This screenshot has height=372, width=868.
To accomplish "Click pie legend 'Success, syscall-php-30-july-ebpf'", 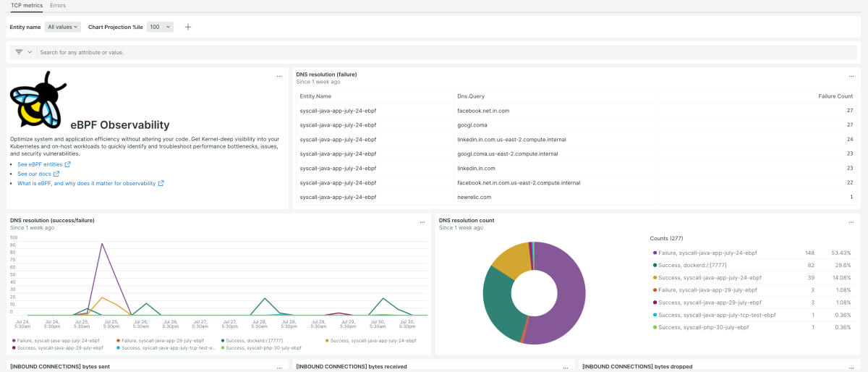I will pyautogui.click(x=752, y=327).
